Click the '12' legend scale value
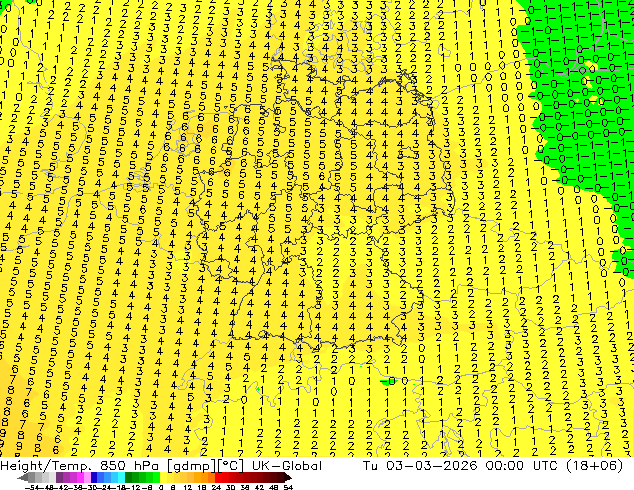634x490 pixels. (x=188, y=487)
